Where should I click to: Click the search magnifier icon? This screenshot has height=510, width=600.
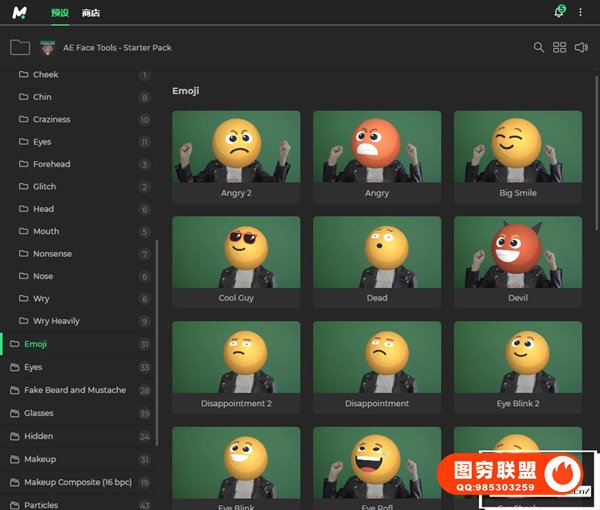click(x=539, y=47)
